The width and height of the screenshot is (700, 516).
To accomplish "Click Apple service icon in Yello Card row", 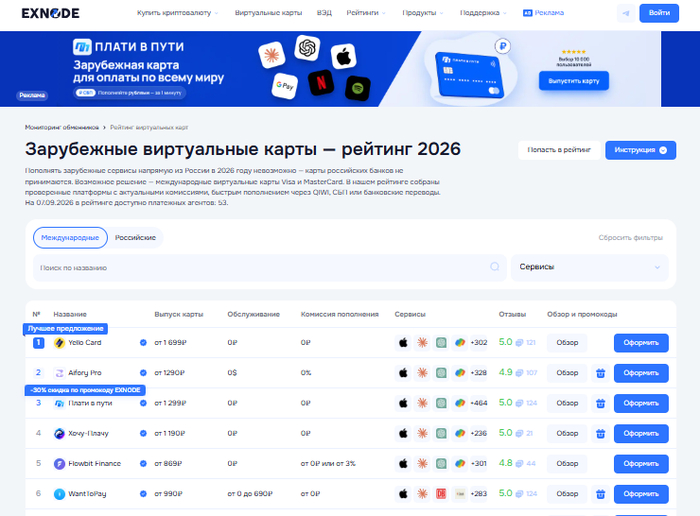I will pyautogui.click(x=403, y=343).
